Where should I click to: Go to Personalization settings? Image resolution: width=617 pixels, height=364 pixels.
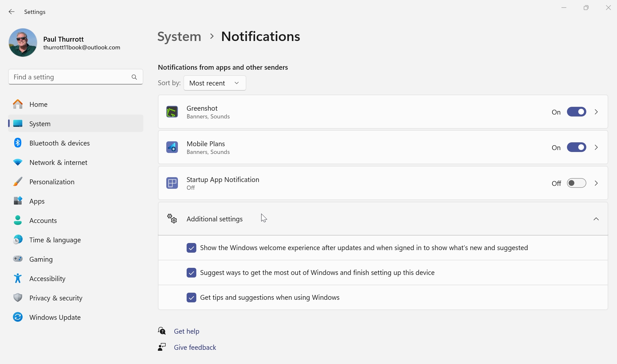(52, 182)
